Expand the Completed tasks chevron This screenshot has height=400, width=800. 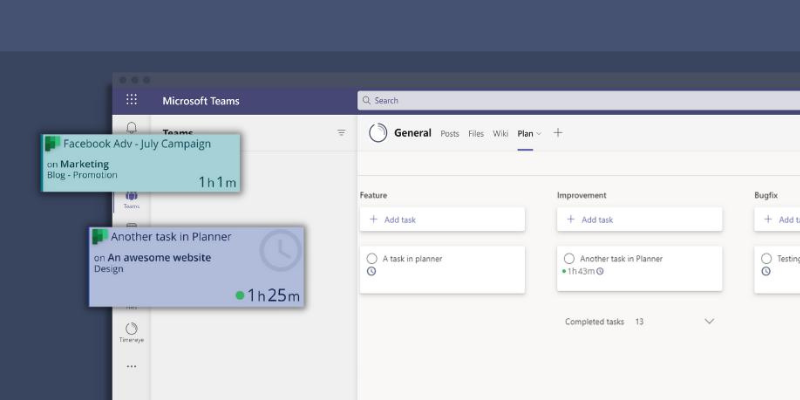pos(709,321)
